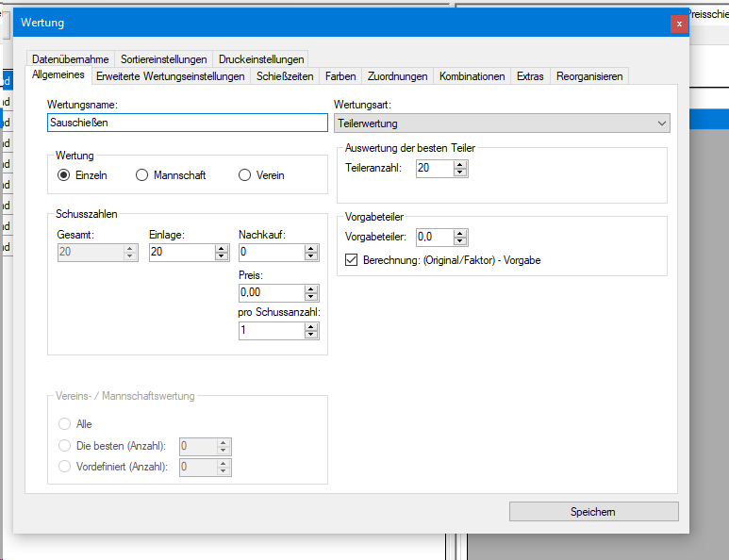Image resolution: width=729 pixels, height=560 pixels.
Task: Select the Einzeln radio button
Action: click(64, 175)
